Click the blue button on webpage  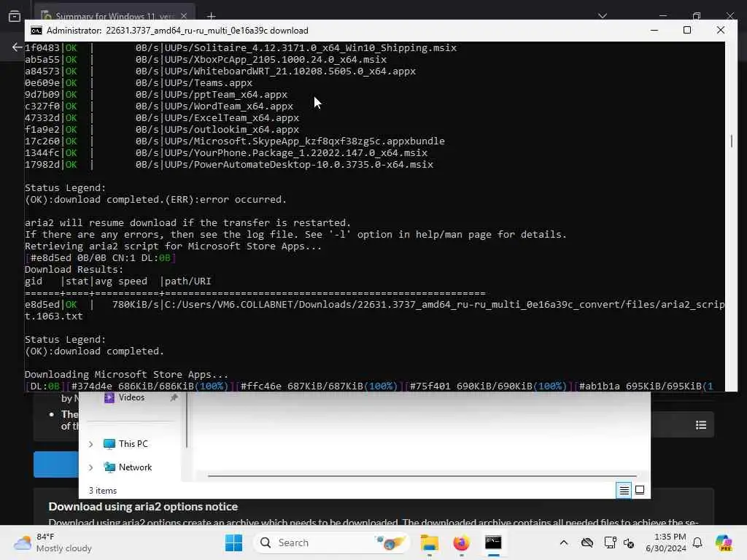click(x=56, y=464)
